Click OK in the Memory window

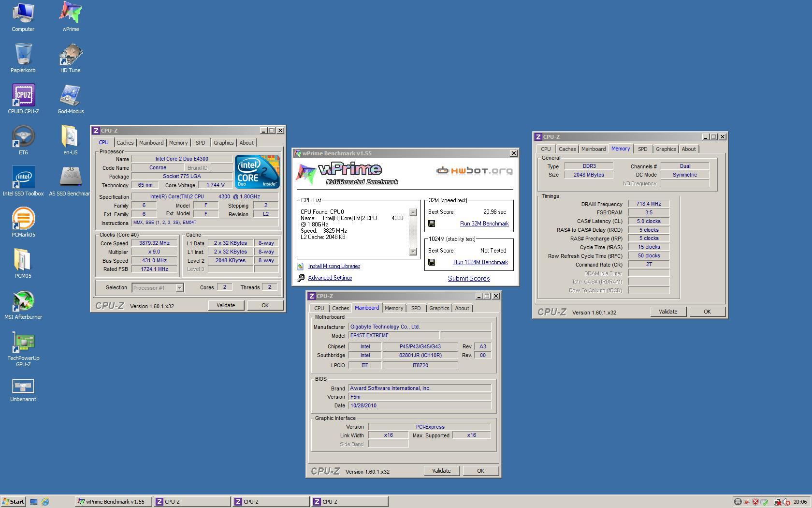(x=707, y=312)
